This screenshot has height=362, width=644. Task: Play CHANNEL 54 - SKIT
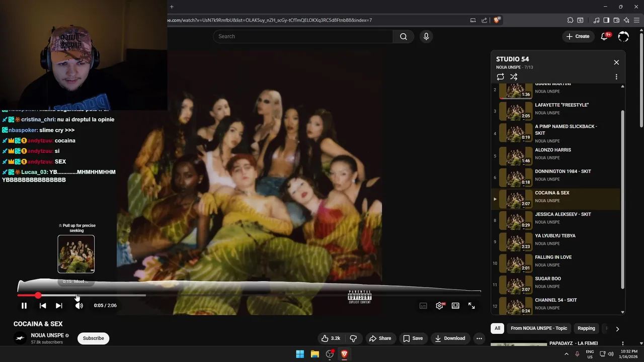556,305
